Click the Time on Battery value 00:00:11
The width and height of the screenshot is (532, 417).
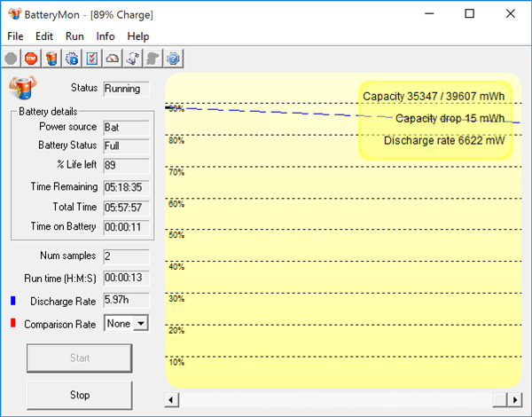click(126, 227)
